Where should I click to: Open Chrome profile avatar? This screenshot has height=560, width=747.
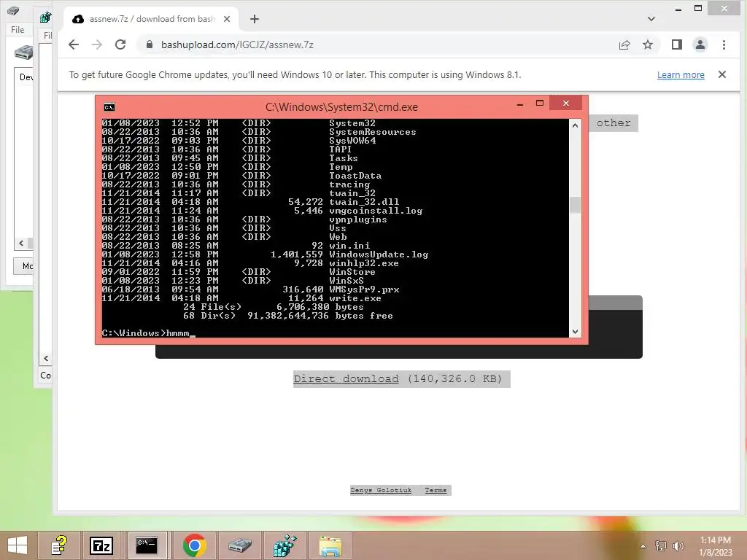pyautogui.click(x=700, y=44)
